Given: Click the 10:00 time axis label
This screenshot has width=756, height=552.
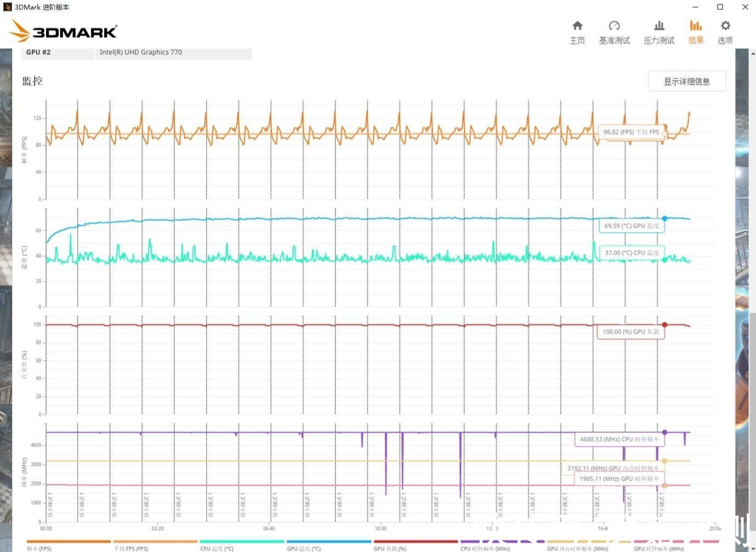Looking at the screenshot, I should point(380,528).
